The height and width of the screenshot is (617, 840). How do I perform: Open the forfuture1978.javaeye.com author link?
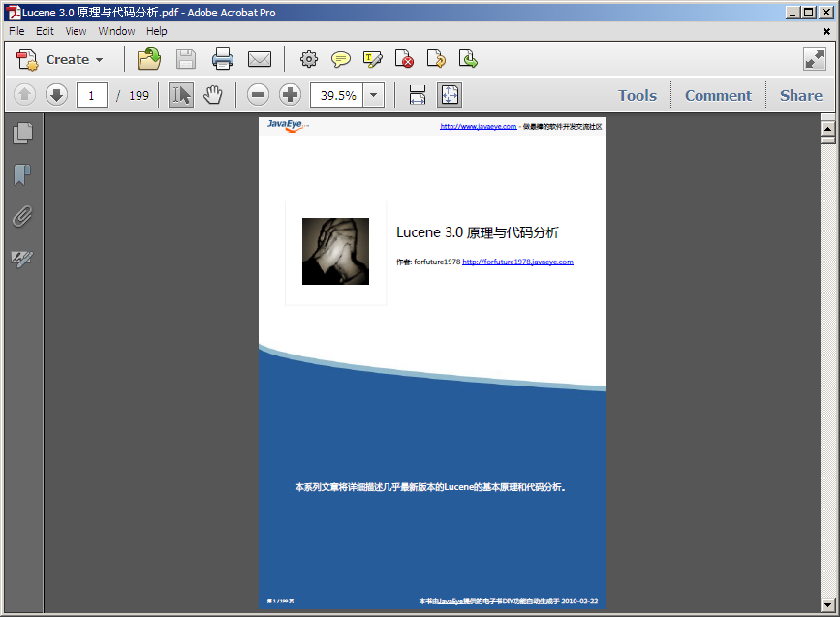tap(517, 262)
